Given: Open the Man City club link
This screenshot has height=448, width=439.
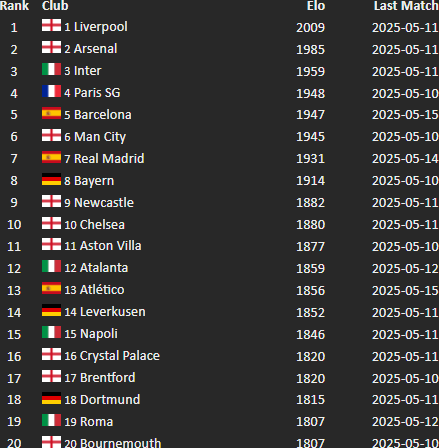Looking at the screenshot, I should (100, 137).
